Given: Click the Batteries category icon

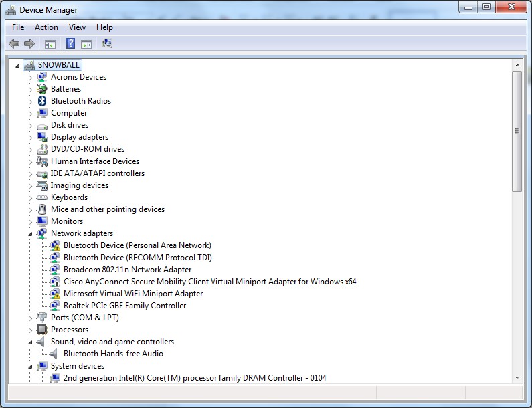Looking at the screenshot, I should (x=41, y=89).
